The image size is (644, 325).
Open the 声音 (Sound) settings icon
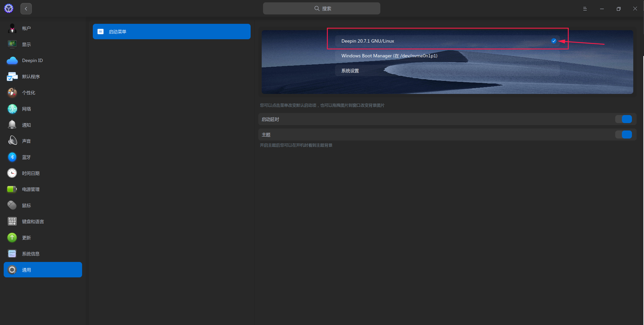[x=12, y=141]
